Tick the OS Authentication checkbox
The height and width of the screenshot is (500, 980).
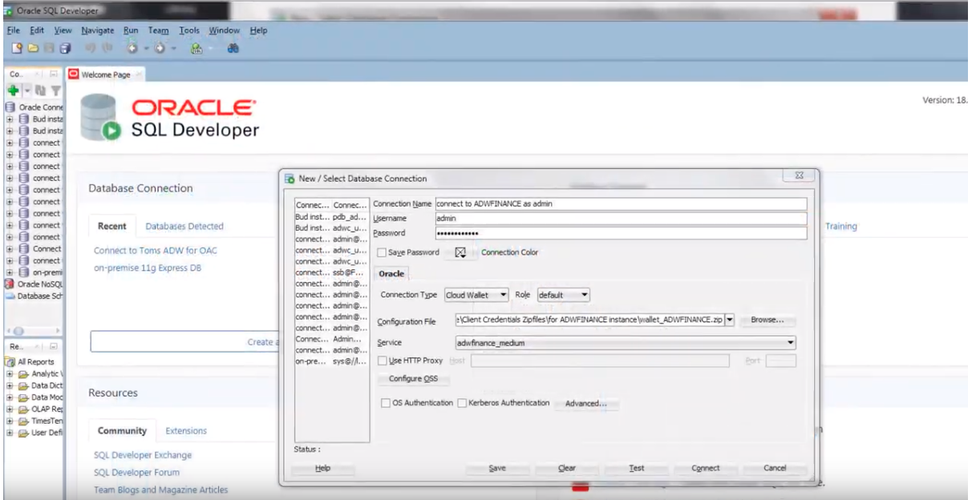[386, 402]
